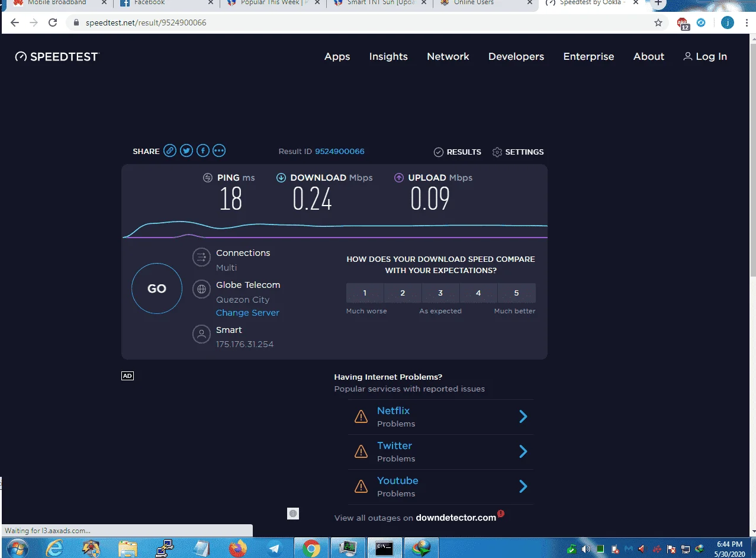756x558 pixels.
Task: Open more share options icon
Action: (219, 151)
